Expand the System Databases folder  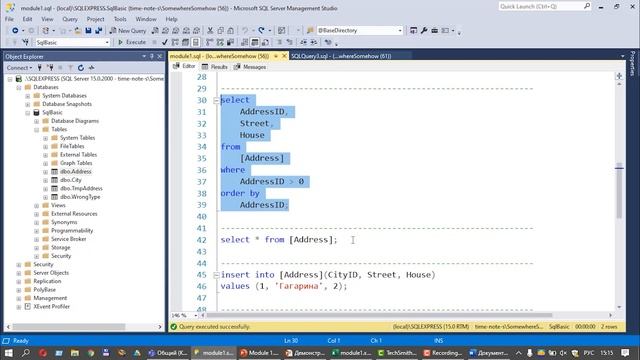point(27,96)
